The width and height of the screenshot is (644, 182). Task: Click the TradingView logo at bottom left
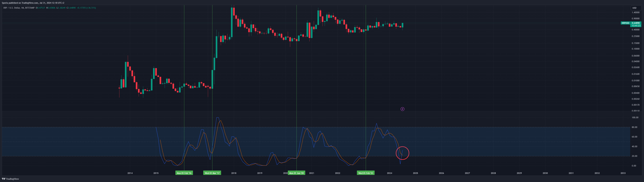click(x=10, y=179)
